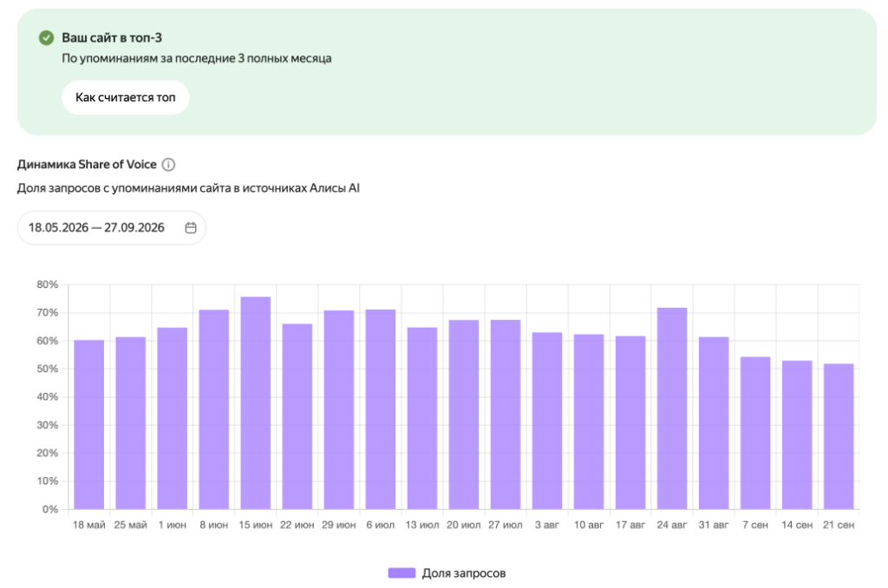The image size is (888, 588).
Task: Open the 18.05.2026 — 27.09.2026 date range picker
Action: click(x=112, y=228)
